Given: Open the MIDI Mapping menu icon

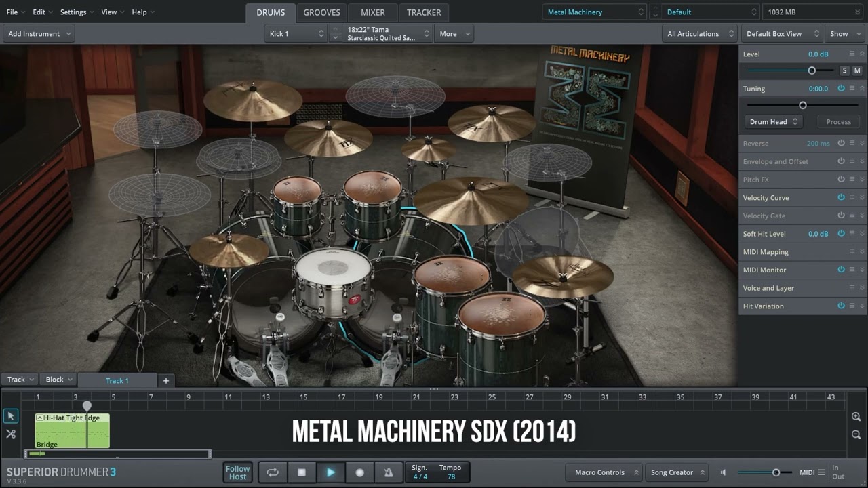Looking at the screenshot, I should click(x=852, y=251).
